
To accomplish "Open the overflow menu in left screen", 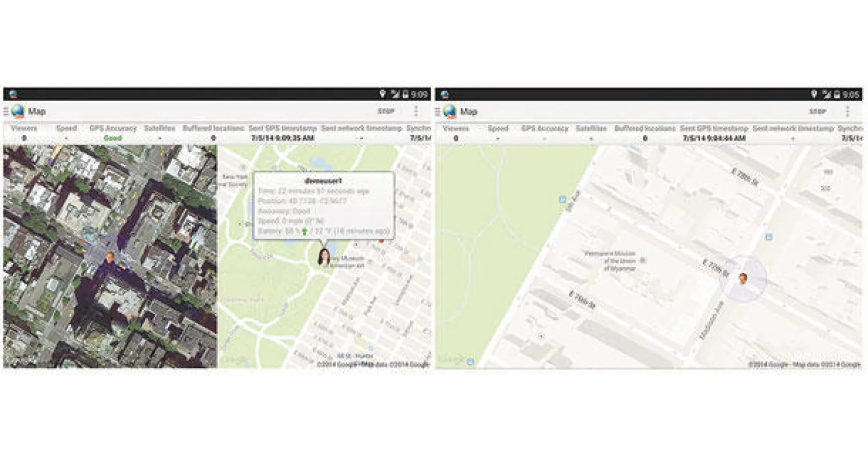I will pyautogui.click(x=415, y=112).
